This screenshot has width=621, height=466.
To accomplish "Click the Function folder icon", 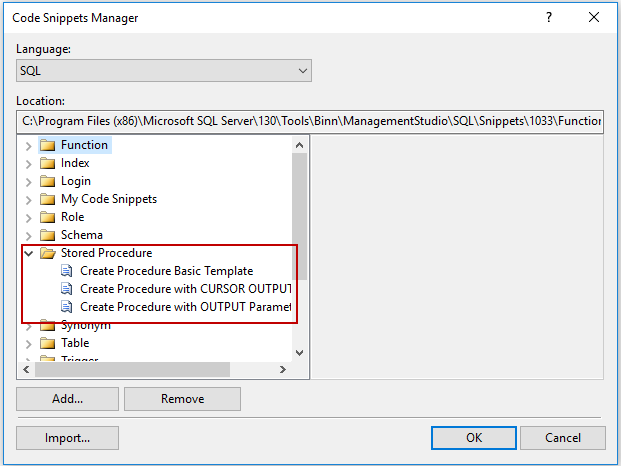I will [47, 145].
